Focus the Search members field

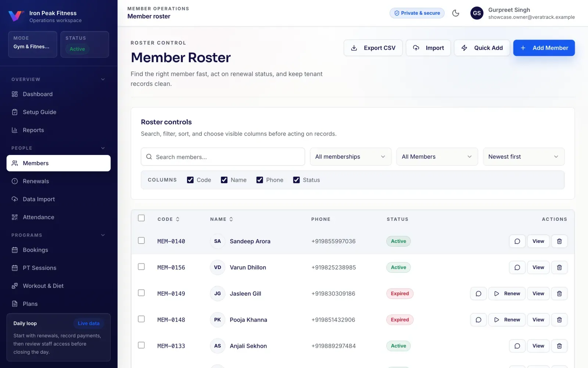click(x=223, y=157)
